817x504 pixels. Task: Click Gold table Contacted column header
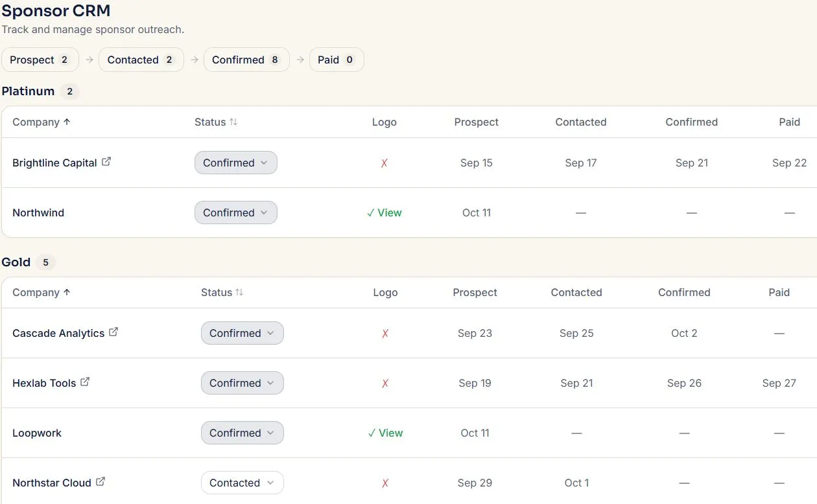(x=576, y=292)
